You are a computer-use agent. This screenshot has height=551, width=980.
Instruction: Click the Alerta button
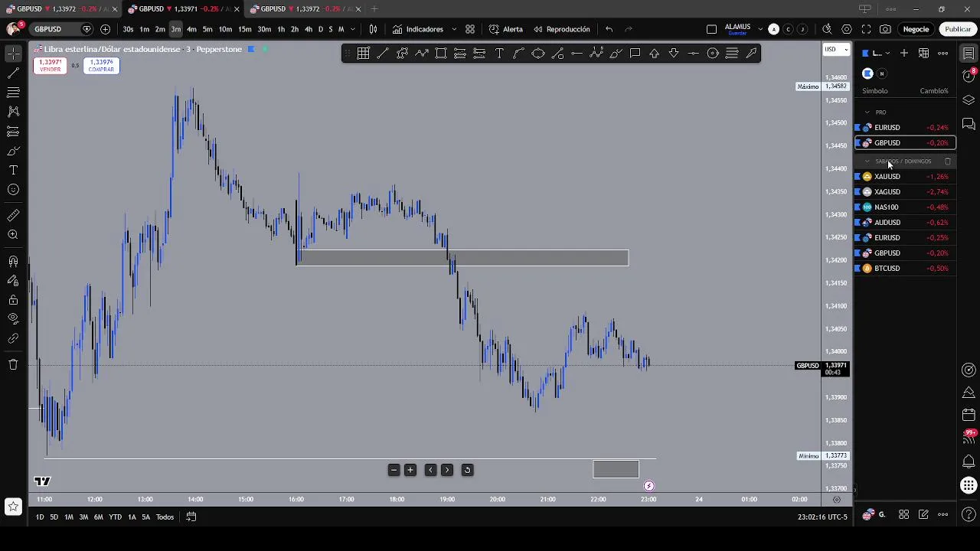tap(506, 29)
